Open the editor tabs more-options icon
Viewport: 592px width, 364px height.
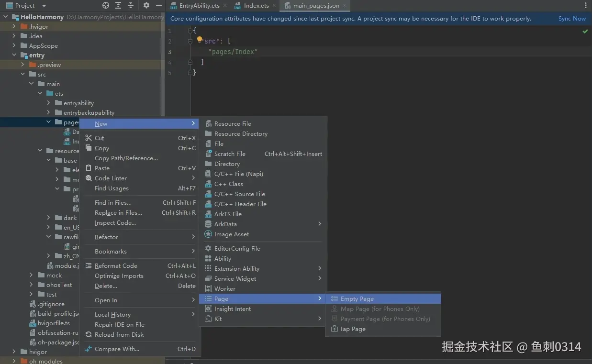pos(585,5)
